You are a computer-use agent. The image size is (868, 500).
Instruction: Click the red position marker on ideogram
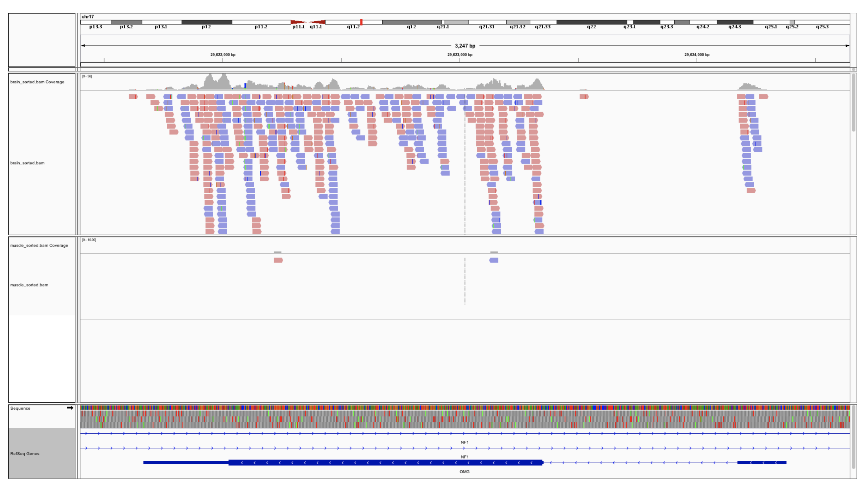point(361,22)
